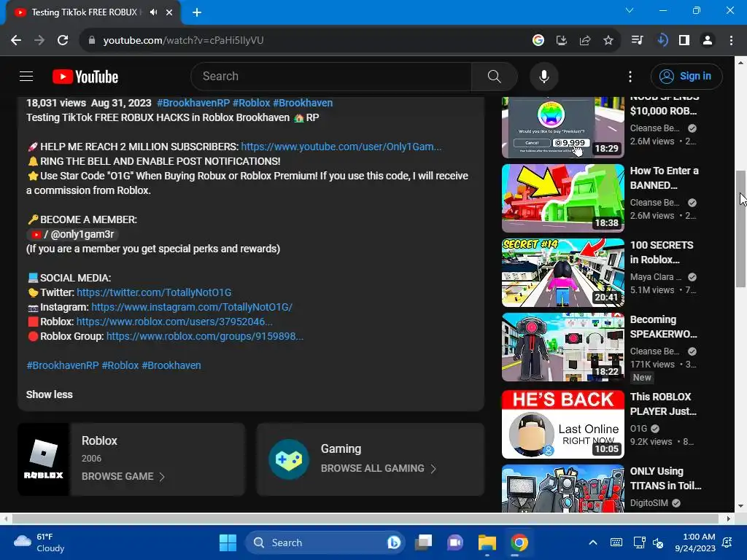Open the $10,000 ROB... video thumbnail
The width and height of the screenshot is (747, 560).
562,127
